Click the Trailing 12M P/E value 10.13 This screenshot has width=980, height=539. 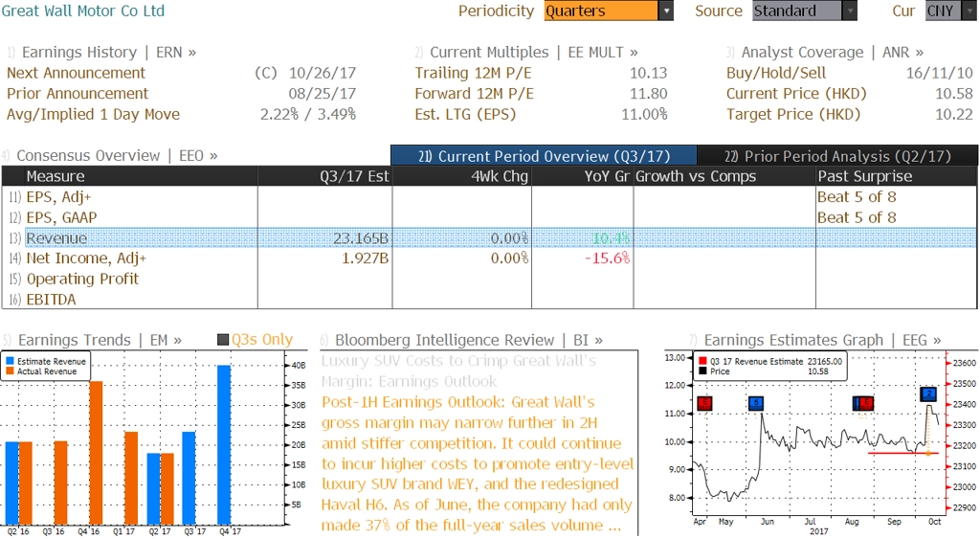pyautogui.click(x=648, y=73)
